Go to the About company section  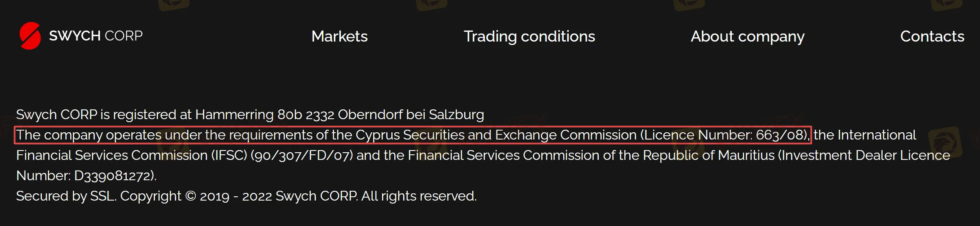747,36
